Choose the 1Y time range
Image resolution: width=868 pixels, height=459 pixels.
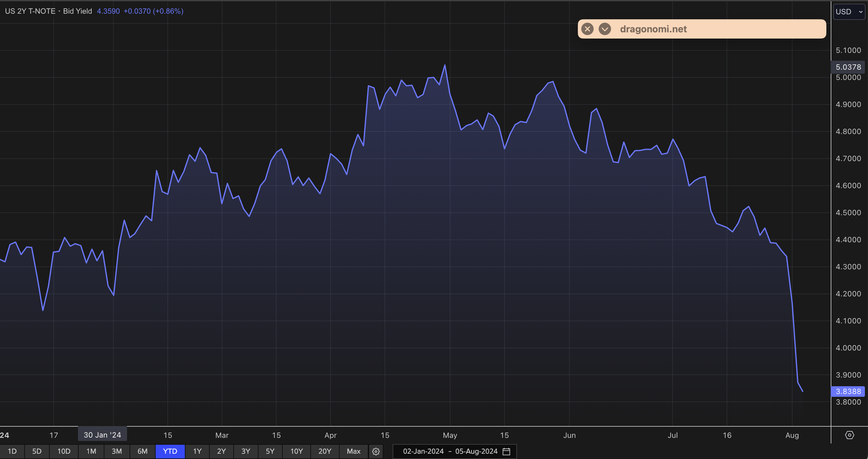pos(197,451)
